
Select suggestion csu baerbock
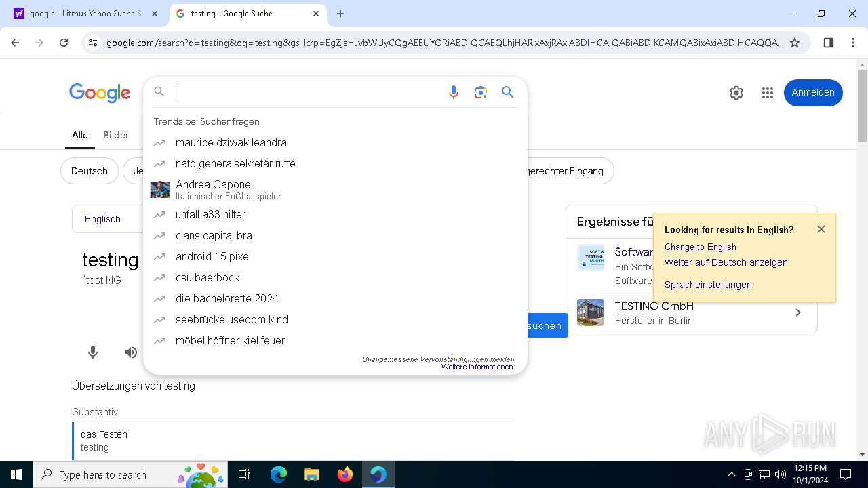click(335, 277)
